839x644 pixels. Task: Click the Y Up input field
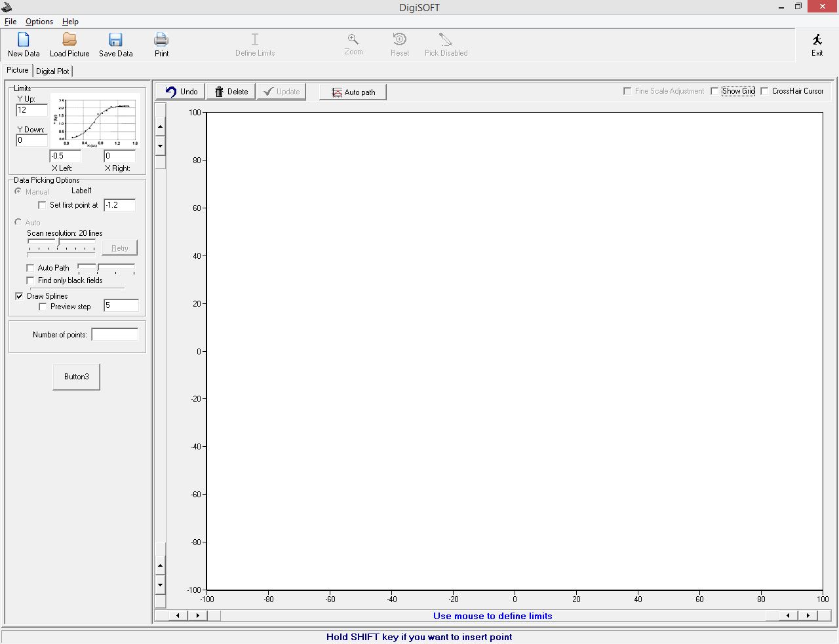31,110
